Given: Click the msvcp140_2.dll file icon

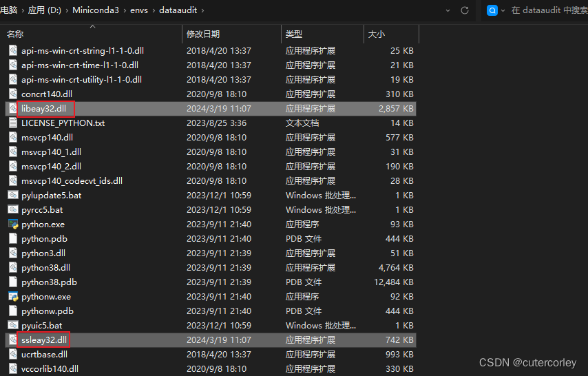Looking at the screenshot, I should click(13, 166).
